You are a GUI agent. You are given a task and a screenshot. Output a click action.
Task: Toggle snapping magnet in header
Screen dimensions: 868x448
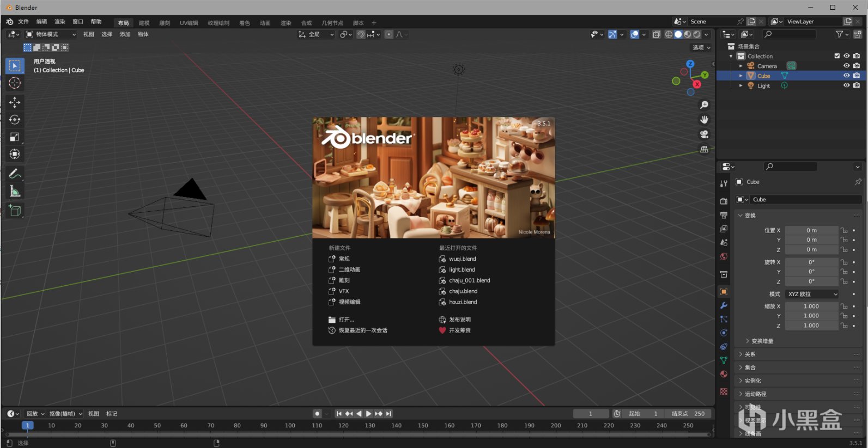point(361,34)
